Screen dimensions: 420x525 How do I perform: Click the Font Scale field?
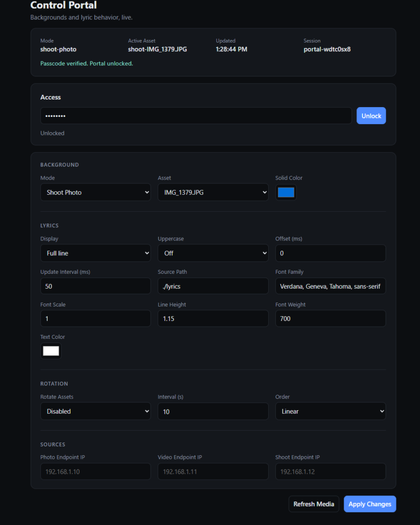click(95, 318)
